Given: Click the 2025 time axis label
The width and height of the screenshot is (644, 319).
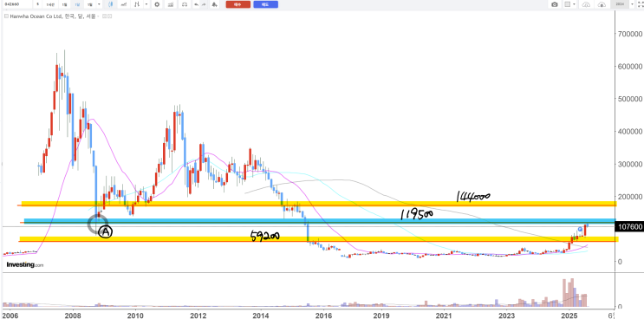Looking at the screenshot, I should (x=569, y=315).
